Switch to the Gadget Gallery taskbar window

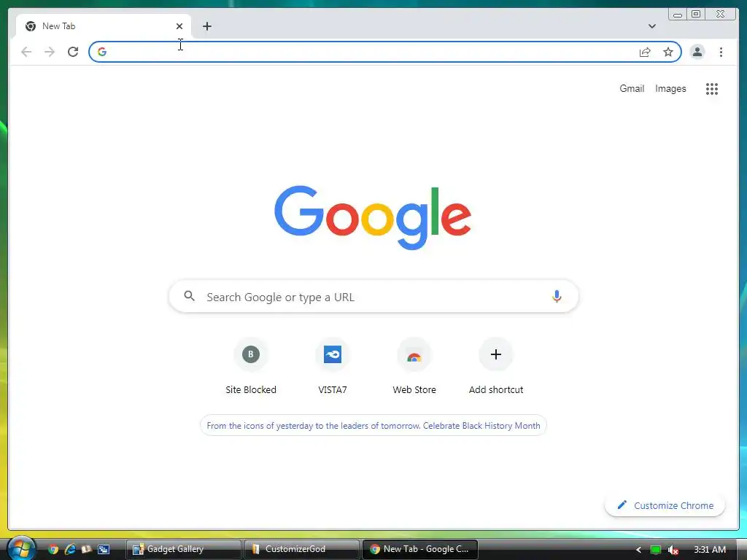pos(183,549)
